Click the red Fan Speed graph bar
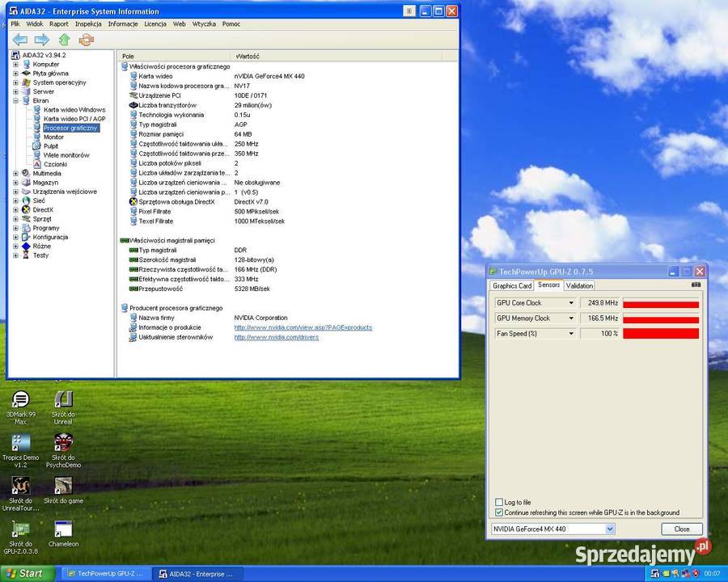Screen dimensions: 728x582 click(x=662, y=333)
